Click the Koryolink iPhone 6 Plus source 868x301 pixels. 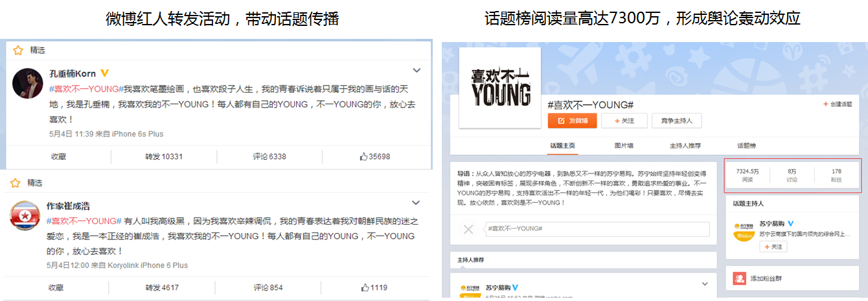click(147, 265)
